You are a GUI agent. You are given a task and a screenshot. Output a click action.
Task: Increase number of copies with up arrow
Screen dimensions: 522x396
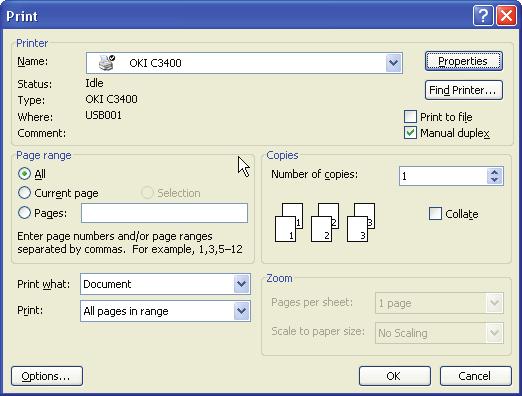pos(494,172)
